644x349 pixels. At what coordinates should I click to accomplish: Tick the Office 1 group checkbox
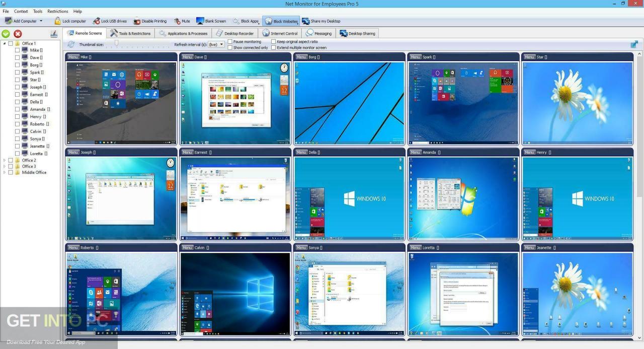point(11,44)
